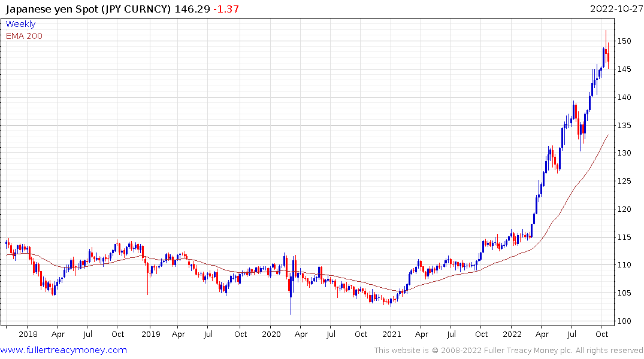This screenshot has width=644, height=359.
Task: Click the Weekly timeframe label
Action: point(20,24)
